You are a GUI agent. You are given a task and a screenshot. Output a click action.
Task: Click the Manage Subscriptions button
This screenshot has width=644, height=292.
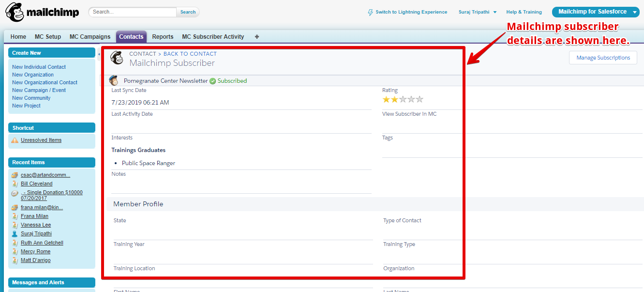tap(603, 57)
